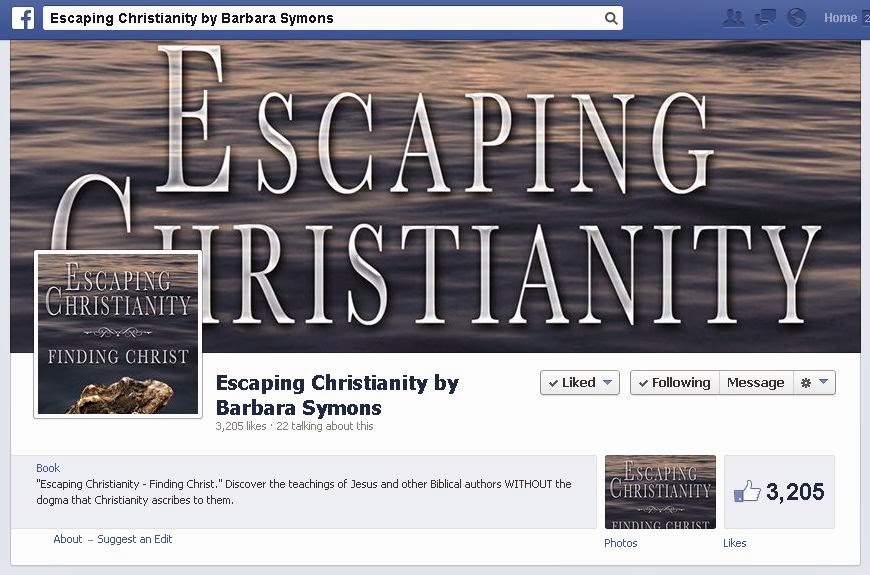Open the messages chat icon
Image resolution: width=870 pixels, height=575 pixels.
pyautogui.click(x=765, y=18)
